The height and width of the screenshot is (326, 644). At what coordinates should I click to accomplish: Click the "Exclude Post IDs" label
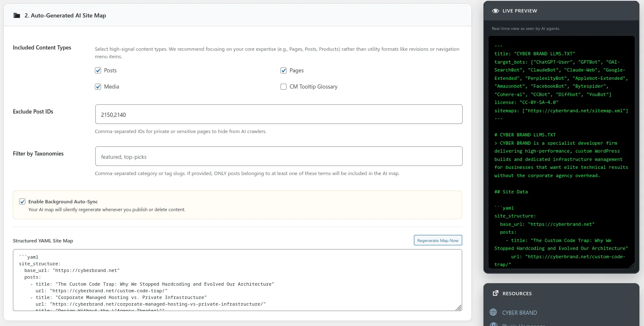pyautogui.click(x=33, y=111)
